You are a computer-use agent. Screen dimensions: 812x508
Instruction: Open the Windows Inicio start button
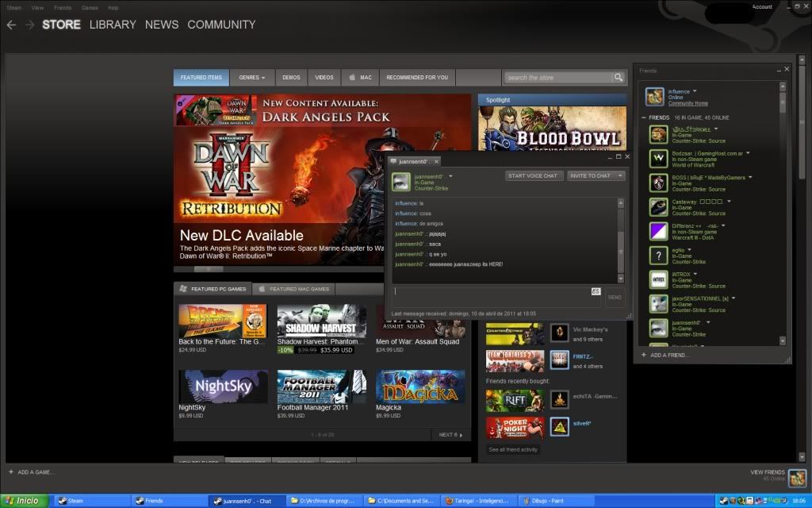(x=25, y=501)
